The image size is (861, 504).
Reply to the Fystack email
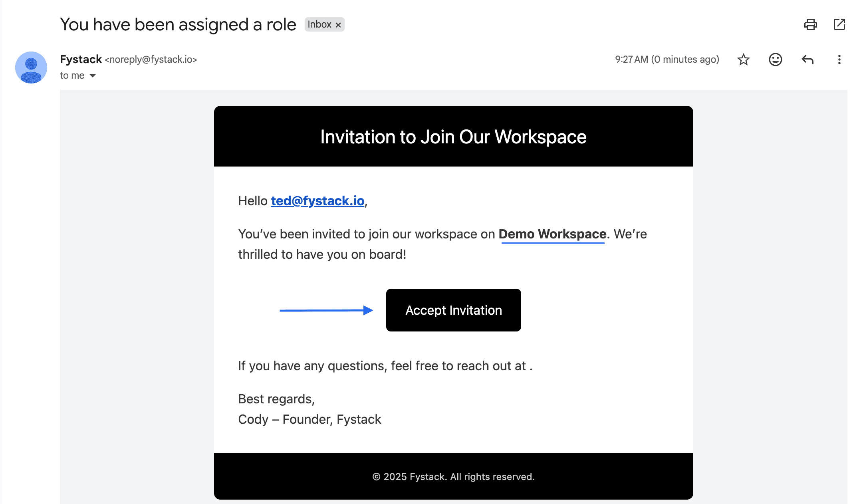coord(807,60)
